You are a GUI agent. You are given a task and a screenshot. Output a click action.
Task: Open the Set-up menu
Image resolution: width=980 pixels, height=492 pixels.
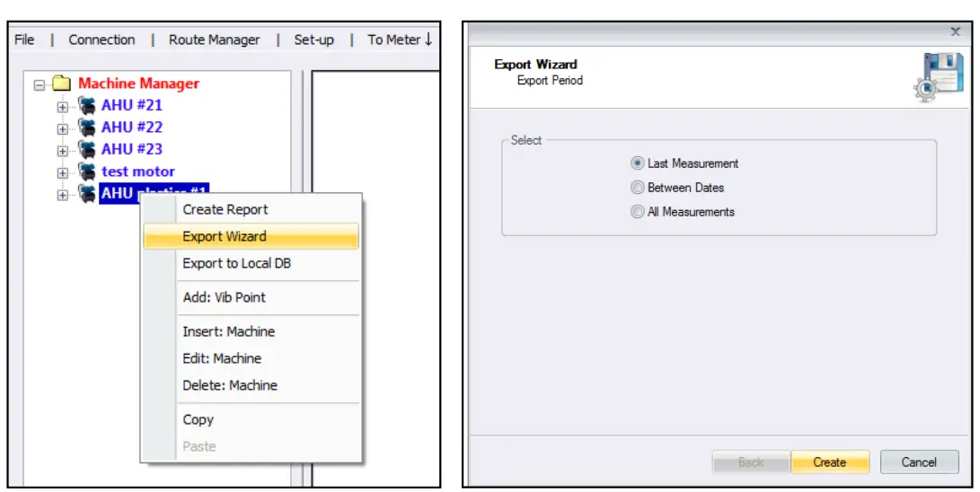click(x=313, y=40)
